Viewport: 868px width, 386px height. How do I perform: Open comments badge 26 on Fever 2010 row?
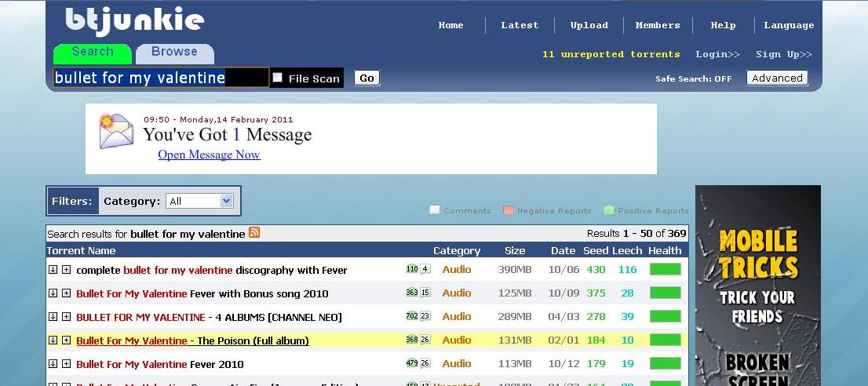pos(425,363)
